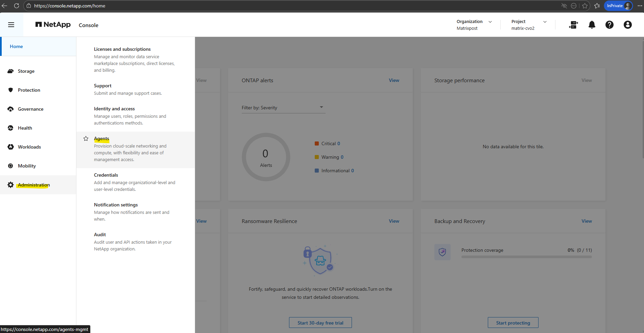Favorite Agents with the star icon
Screen dimensions: 644x333
[86, 139]
